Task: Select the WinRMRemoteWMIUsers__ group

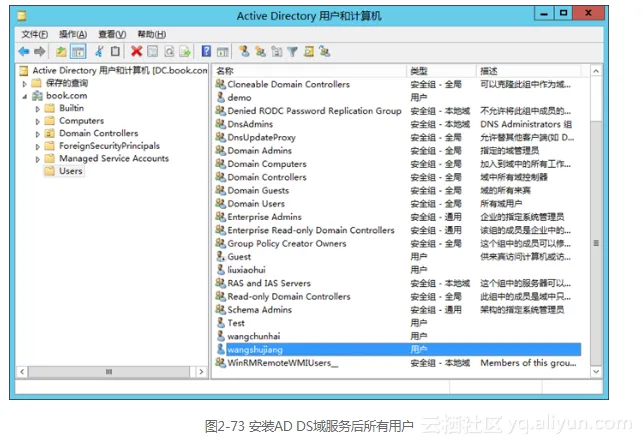Action: click(398, 363)
